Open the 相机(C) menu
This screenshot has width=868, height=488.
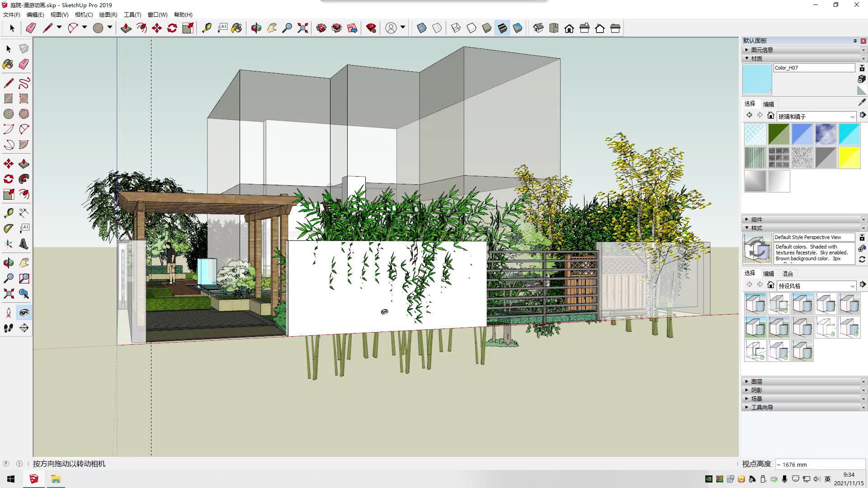click(84, 15)
